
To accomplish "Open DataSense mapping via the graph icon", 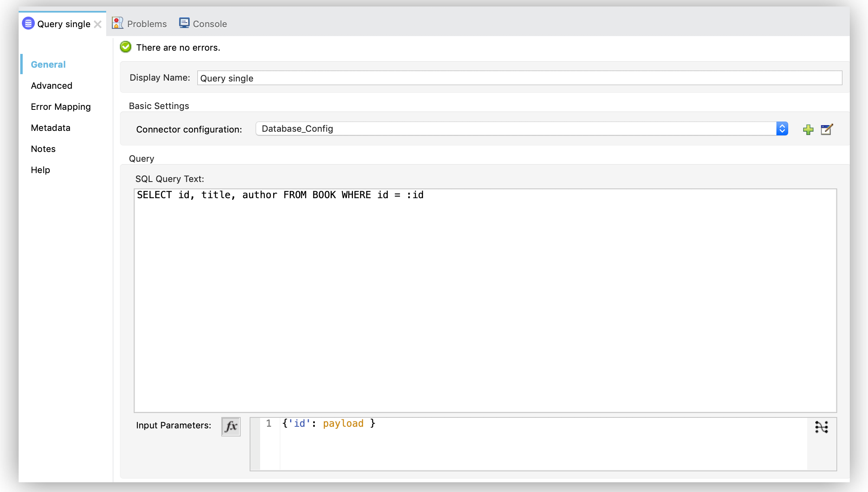I will [x=821, y=427].
